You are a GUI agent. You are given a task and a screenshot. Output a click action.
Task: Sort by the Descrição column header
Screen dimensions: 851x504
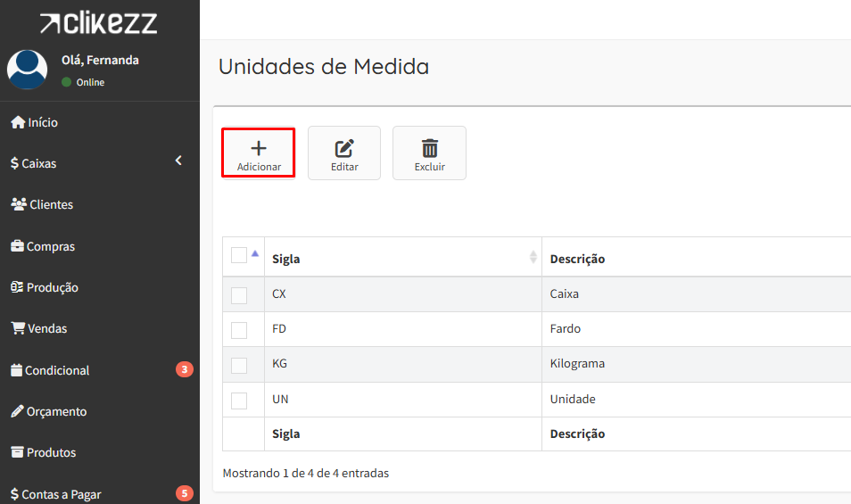[x=578, y=259]
